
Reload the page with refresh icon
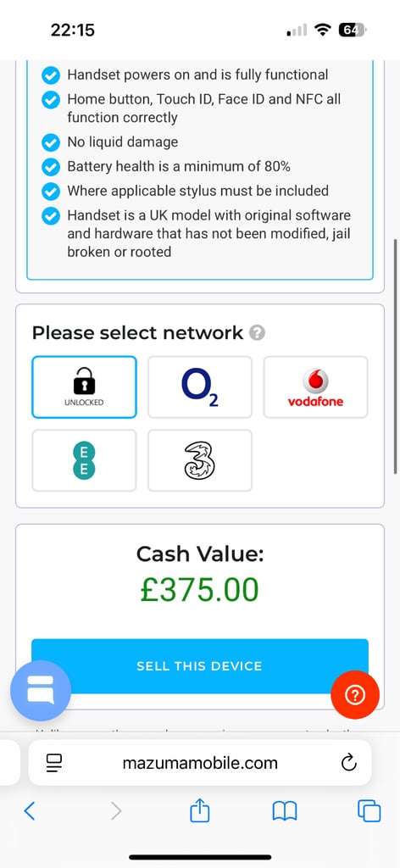[x=348, y=763]
